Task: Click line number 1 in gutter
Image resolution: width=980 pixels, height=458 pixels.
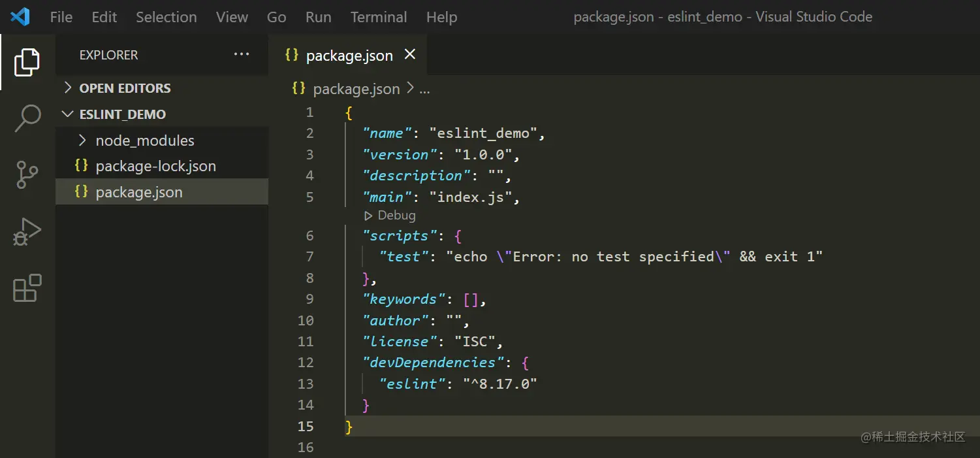Action: (309, 112)
